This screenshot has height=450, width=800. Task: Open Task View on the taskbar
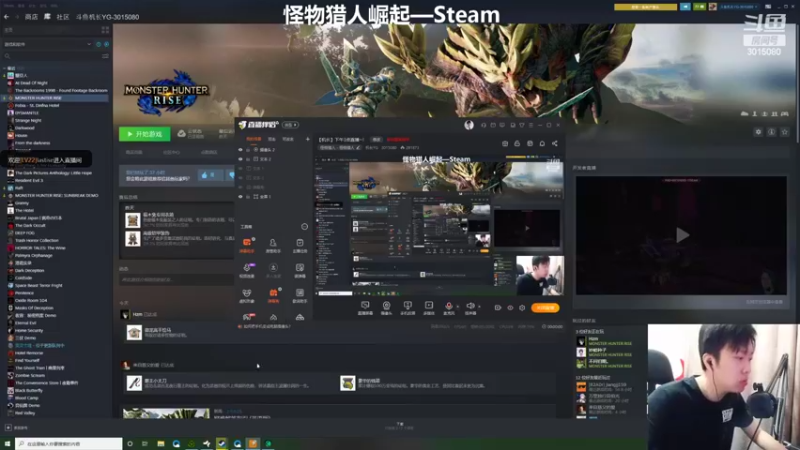coord(145,444)
